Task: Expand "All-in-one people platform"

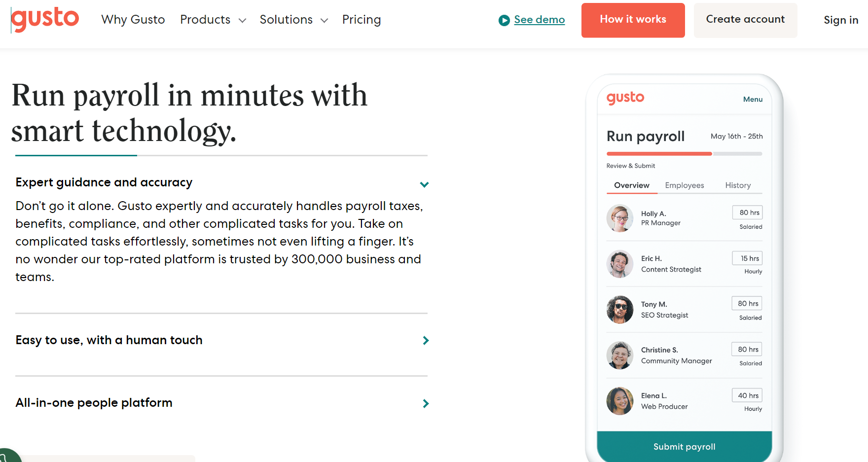Action: 425,403
